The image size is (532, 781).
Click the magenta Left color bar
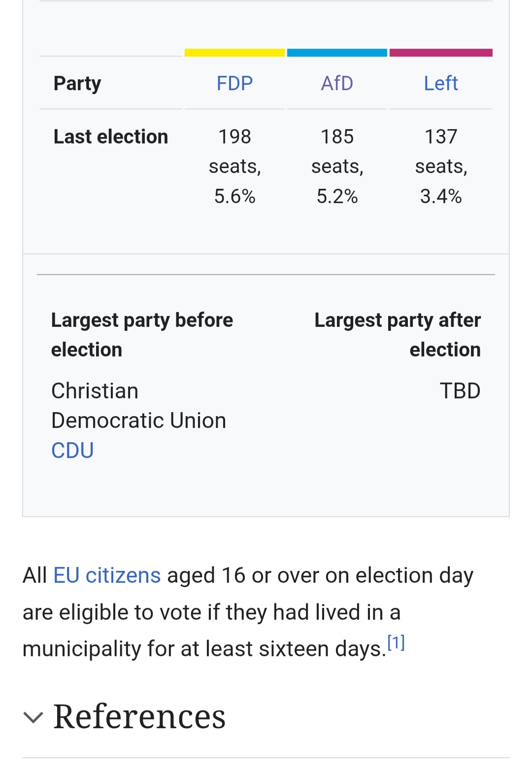(441, 53)
